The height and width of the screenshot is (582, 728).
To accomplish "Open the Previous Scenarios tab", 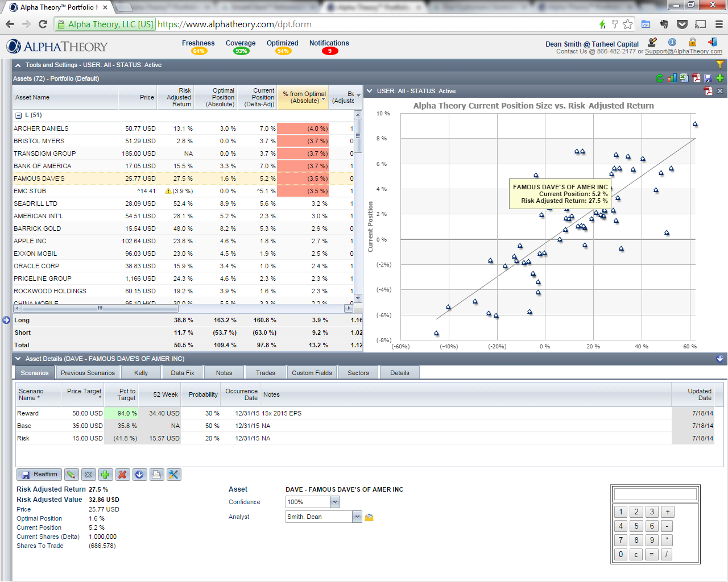I will tap(88, 373).
